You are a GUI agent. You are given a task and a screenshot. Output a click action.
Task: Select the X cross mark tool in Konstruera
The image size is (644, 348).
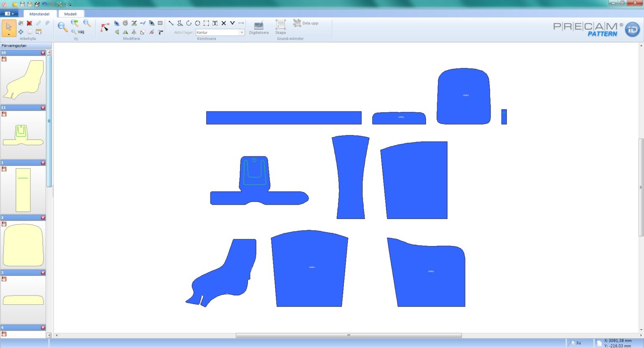pyautogui.click(x=224, y=23)
